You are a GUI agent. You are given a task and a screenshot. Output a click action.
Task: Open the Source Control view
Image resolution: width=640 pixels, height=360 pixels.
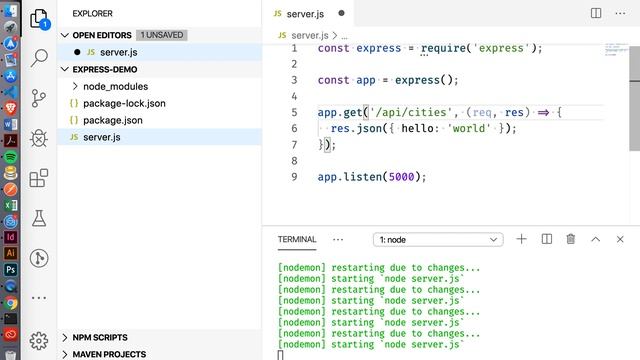tap(39, 98)
